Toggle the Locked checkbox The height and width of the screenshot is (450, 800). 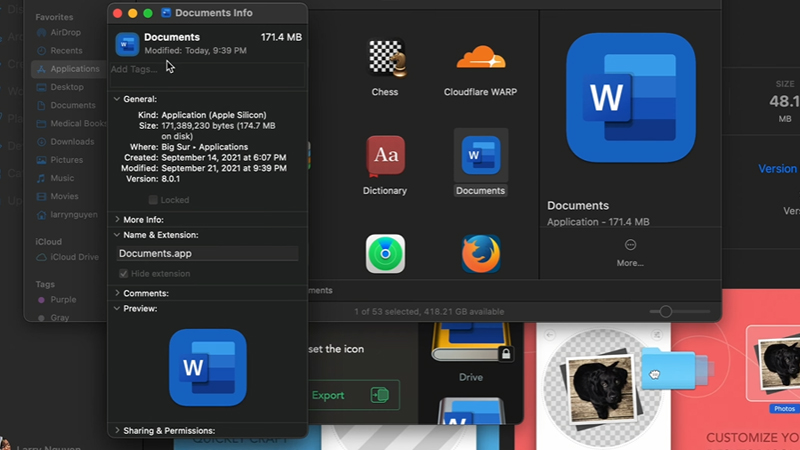[153, 200]
